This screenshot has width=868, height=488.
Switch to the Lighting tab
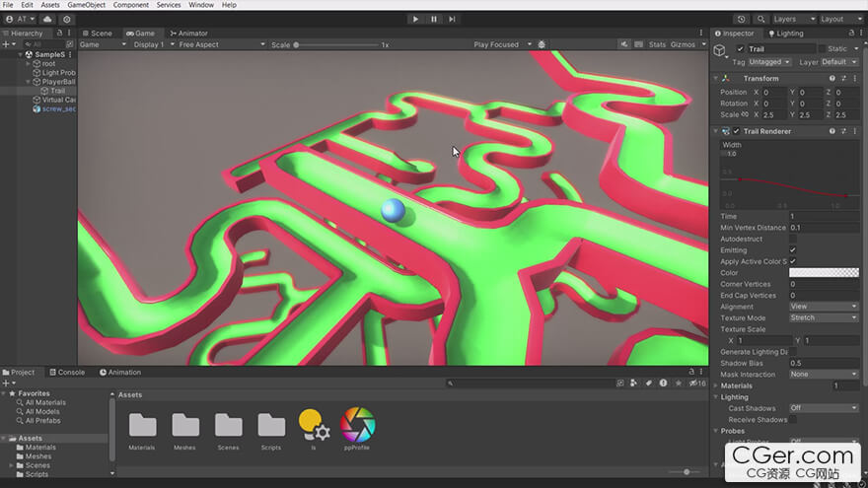(785, 34)
